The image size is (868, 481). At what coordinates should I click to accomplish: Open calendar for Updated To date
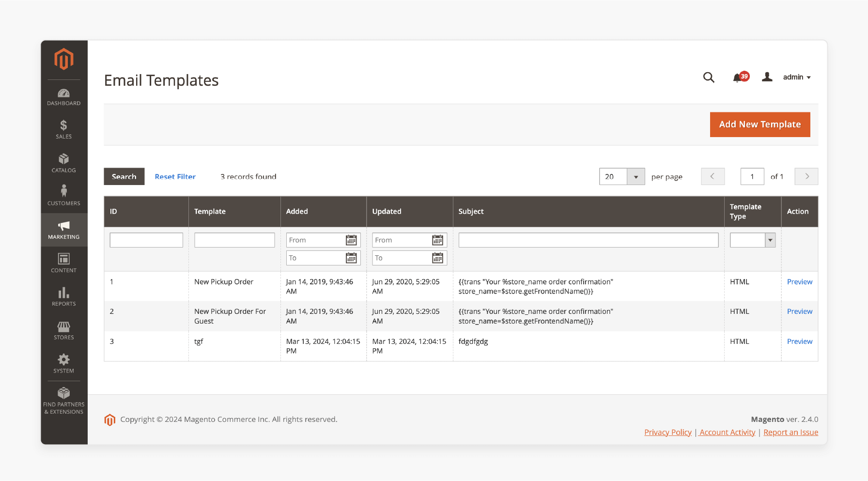click(437, 258)
